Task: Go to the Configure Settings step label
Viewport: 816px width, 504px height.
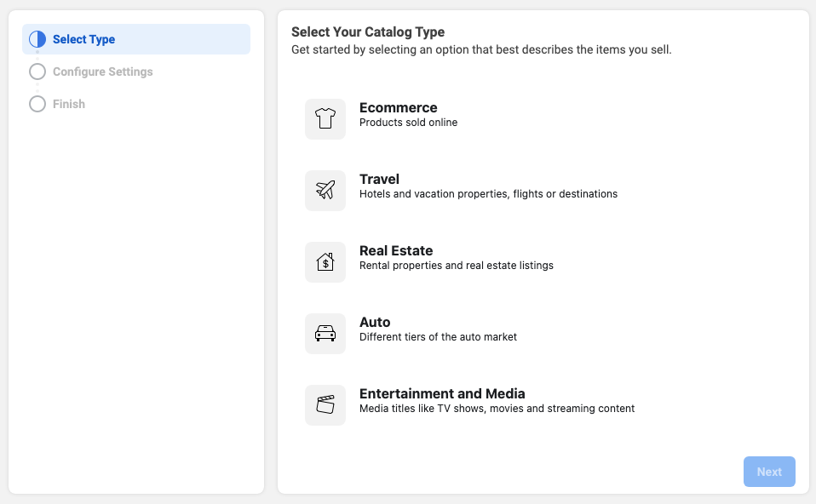Action: [102, 72]
